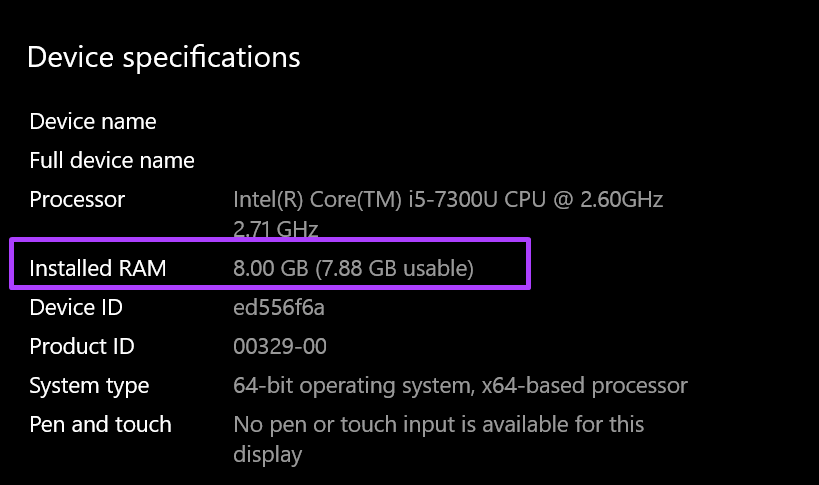This screenshot has width=819, height=485.
Task: Select the Pen and touch label
Action: point(100,425)
